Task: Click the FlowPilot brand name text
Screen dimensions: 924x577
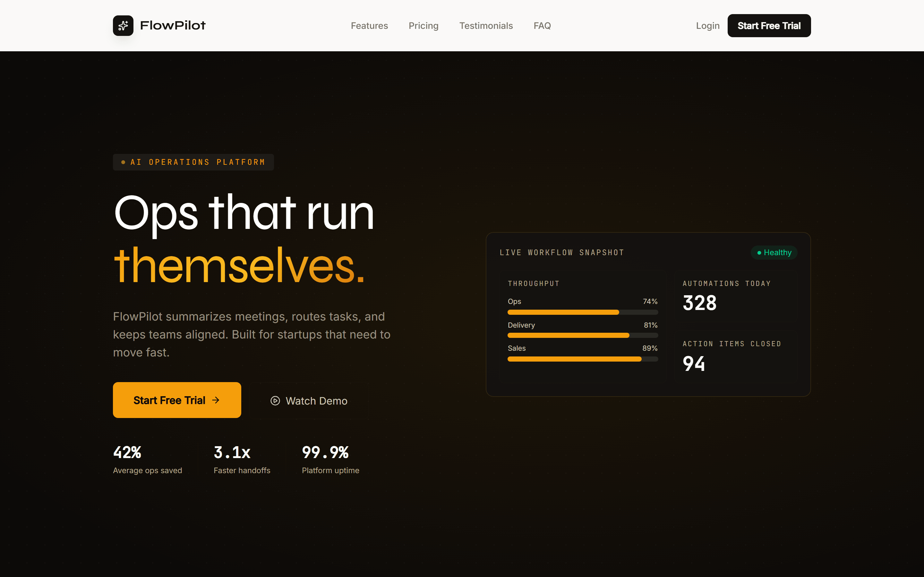Action: [173, 26]
